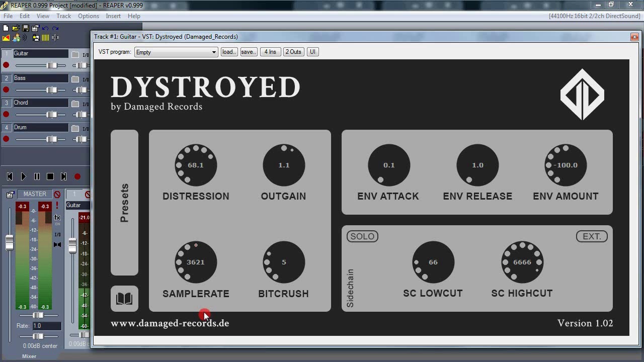The width and height of the screenshot is (644, 362).
Task: Click the DISTRESSION knob
Action: coord(196,165)
